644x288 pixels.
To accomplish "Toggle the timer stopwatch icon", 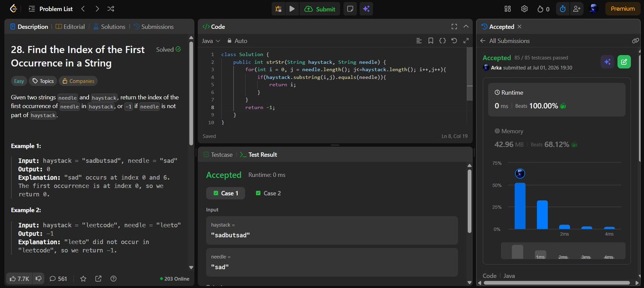I will (x=562, y=9).
